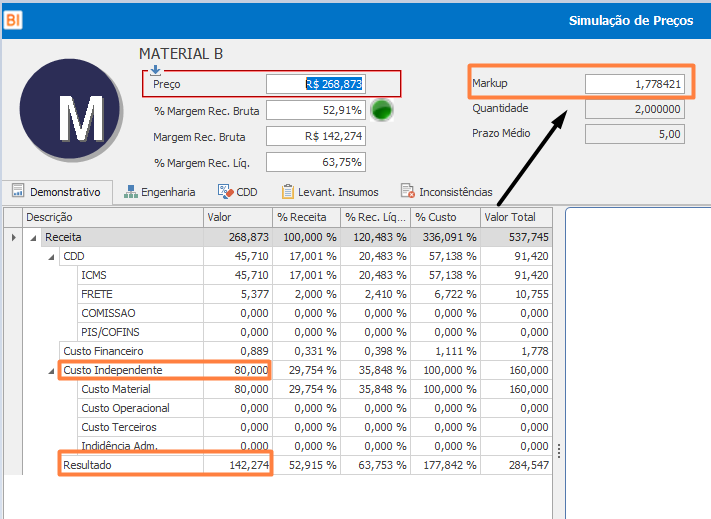The width and height of the screenshot is (711, 519).
Task: Select the Custo Material row
Action: 315,389
